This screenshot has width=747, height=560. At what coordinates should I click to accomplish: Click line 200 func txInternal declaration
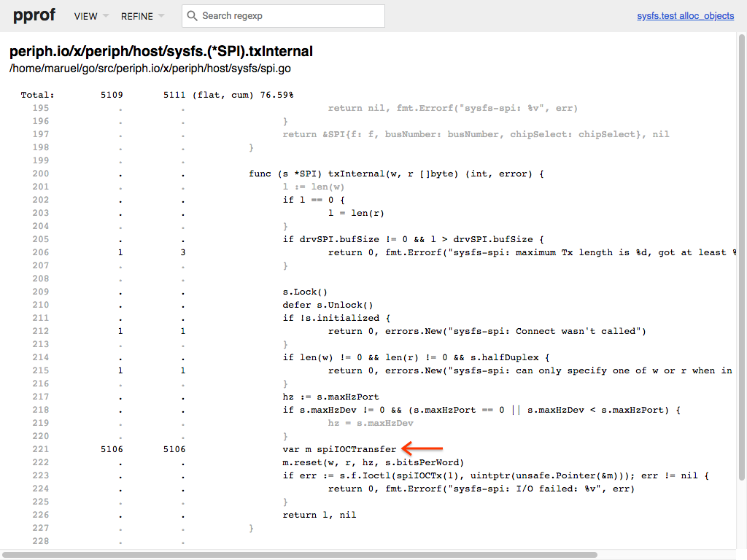tap(397, 174)
